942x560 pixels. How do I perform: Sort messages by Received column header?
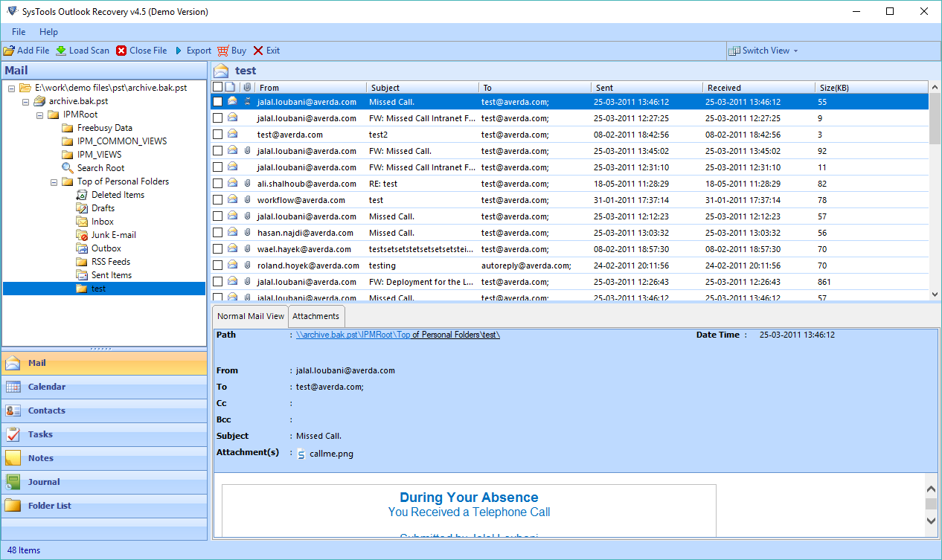(758, 88)
